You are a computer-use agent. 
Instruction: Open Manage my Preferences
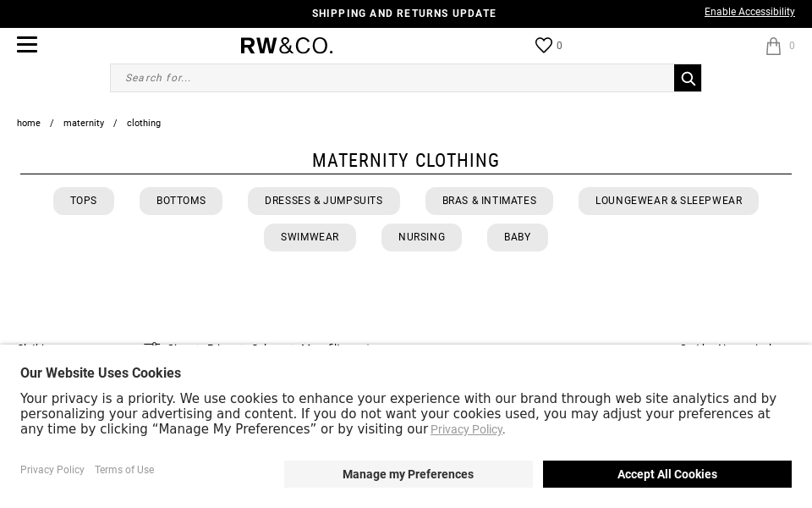tap(408, 474)
